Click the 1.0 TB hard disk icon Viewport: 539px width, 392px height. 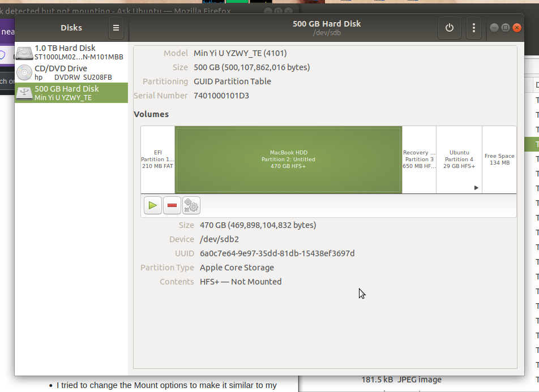click(24, 53)
